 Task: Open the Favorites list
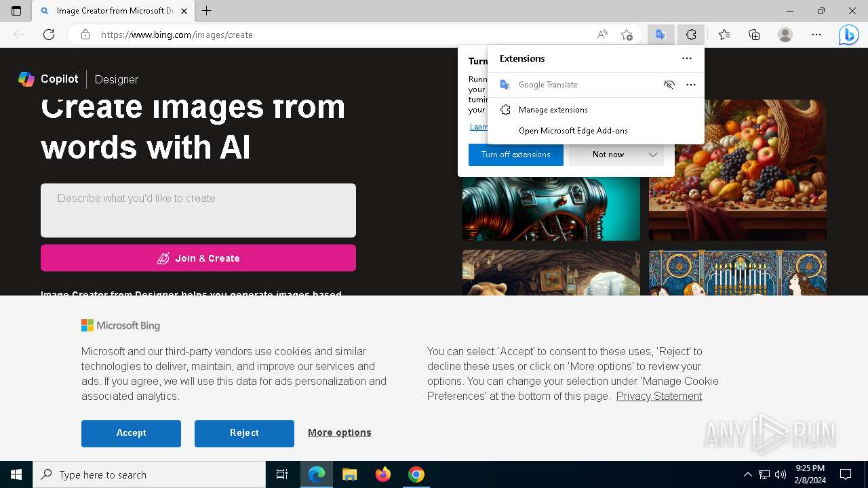coord(724,35)
